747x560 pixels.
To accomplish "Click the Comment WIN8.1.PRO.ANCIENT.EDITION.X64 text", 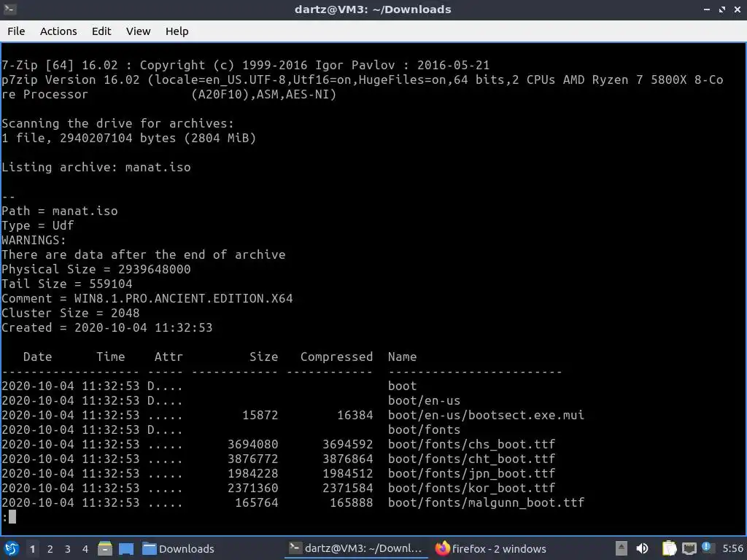I will (147, 298).
